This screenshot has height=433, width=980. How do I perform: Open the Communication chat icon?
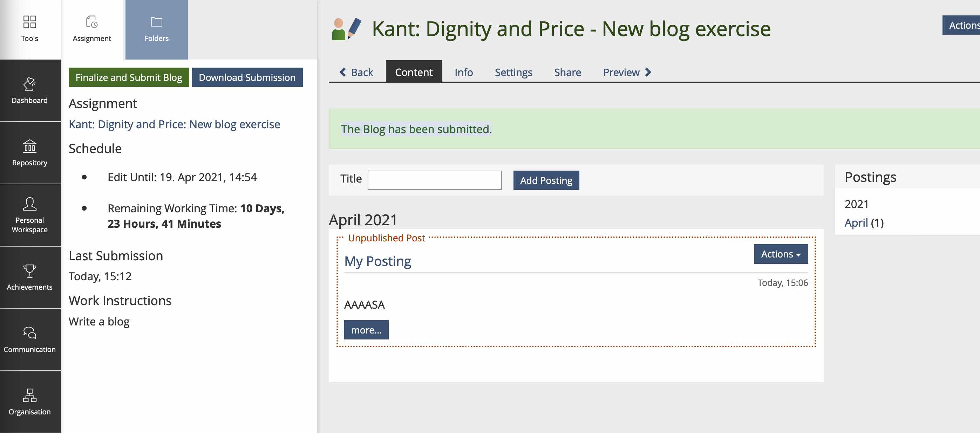pyautogui.click(x=29, y=333)
